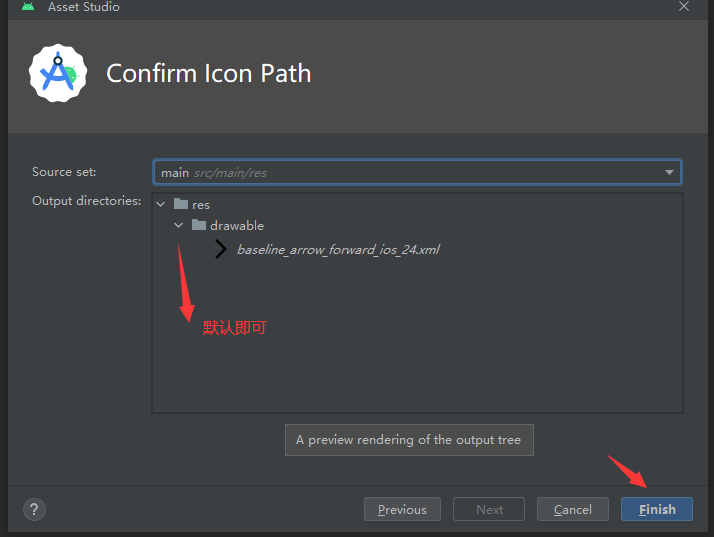714x537 pixels.
Task: Close the Asset Studio dialog
Action: point(684,7)
